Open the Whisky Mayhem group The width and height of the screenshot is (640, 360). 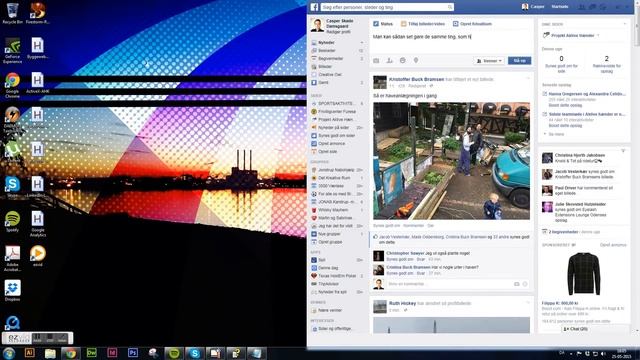click(x=333, y=210)
